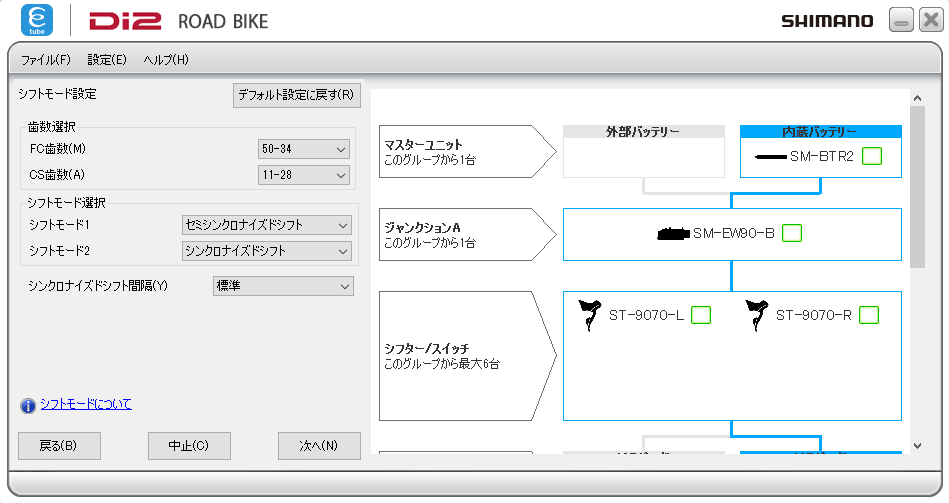Open the FC歯数 dropdown showing 50-34
This screenshot has height=503, width=949.
(x=304, y=149)
